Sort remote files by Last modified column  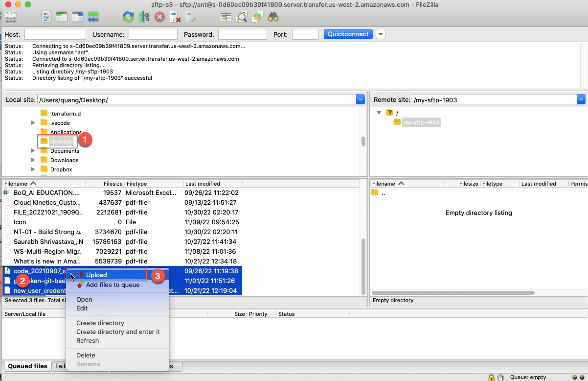point(544,184)
